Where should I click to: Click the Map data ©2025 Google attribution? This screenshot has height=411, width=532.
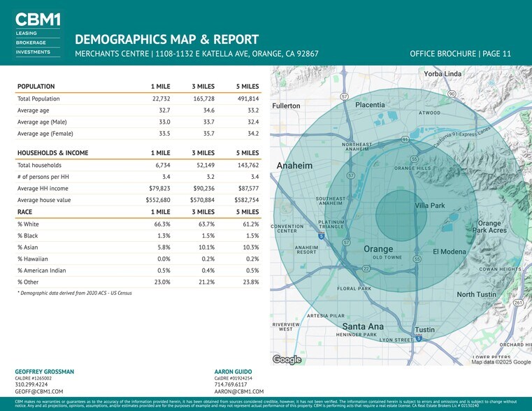(x=501, y=362)
